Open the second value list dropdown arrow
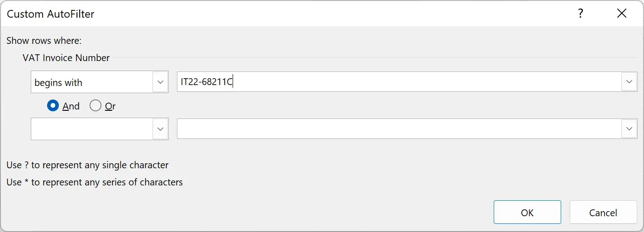The height and width of the screenshot is (232, 644). pos(629,129)
